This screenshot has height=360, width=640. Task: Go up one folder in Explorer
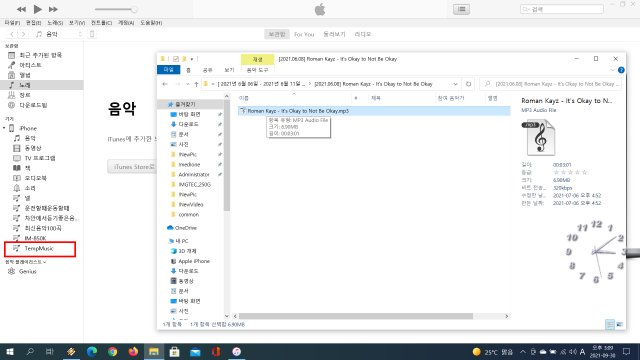tap(196, 84)
